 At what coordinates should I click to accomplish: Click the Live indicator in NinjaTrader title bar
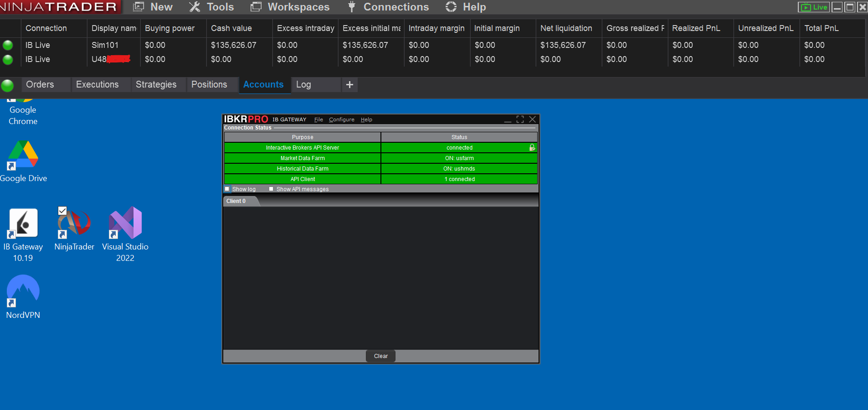(x=814, y=7)
